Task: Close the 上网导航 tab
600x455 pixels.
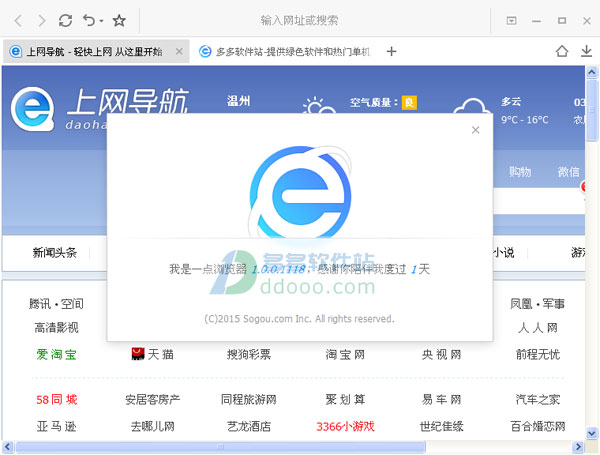Action: click(x=179, y=51)
